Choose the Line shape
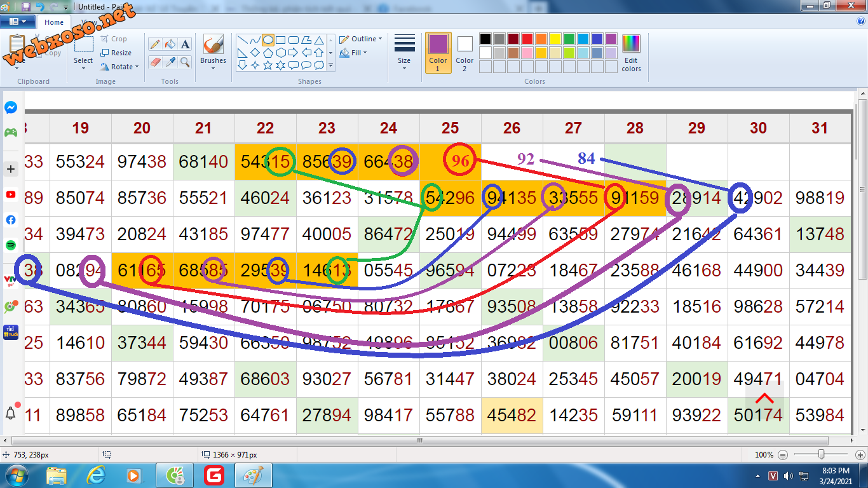Screen dimensions: 868x488 (x=243, y=40)
